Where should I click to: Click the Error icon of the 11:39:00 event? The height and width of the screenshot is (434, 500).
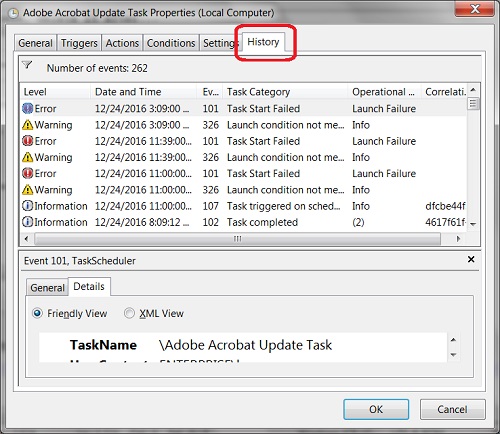[x=28, y=141]
